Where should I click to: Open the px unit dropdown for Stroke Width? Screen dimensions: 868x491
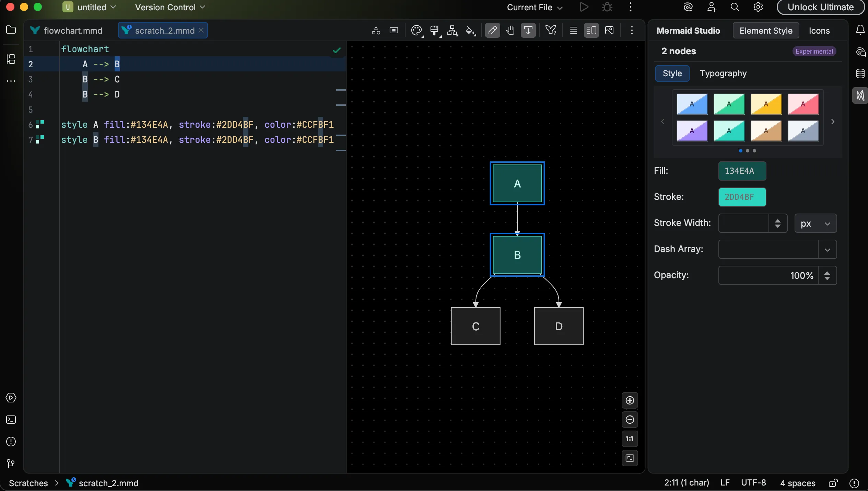click(815, 223)
